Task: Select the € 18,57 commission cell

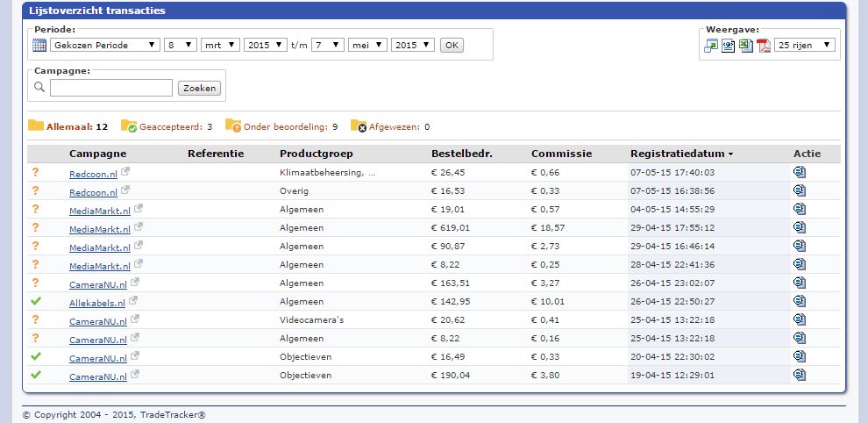Action: (548, 228)
